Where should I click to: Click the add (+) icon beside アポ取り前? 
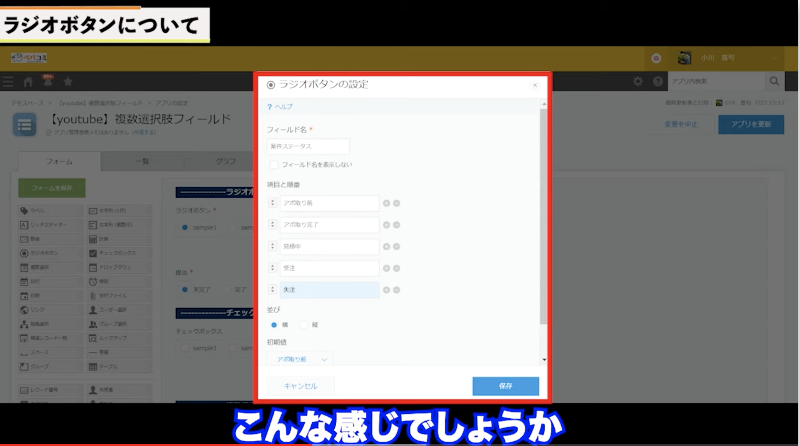386,203
